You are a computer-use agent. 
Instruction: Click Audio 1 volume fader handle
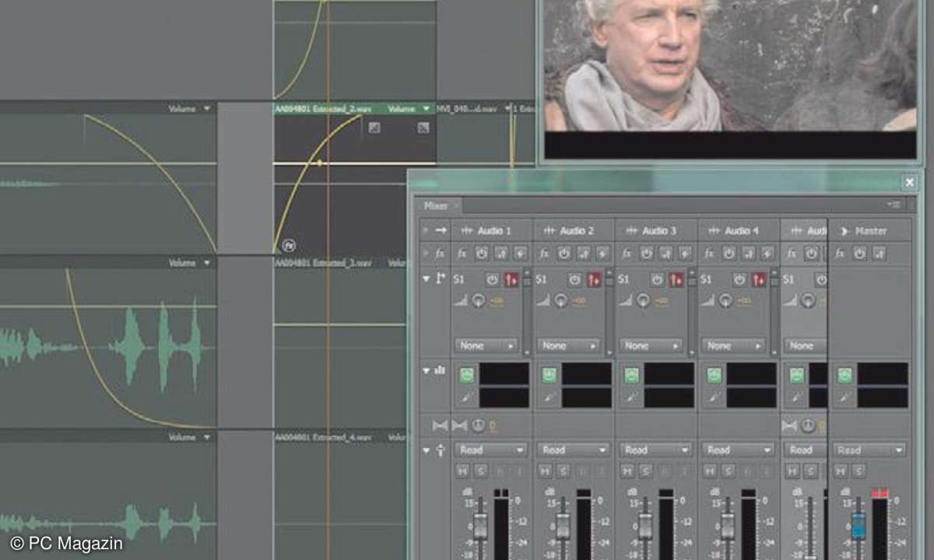point(480,527)
